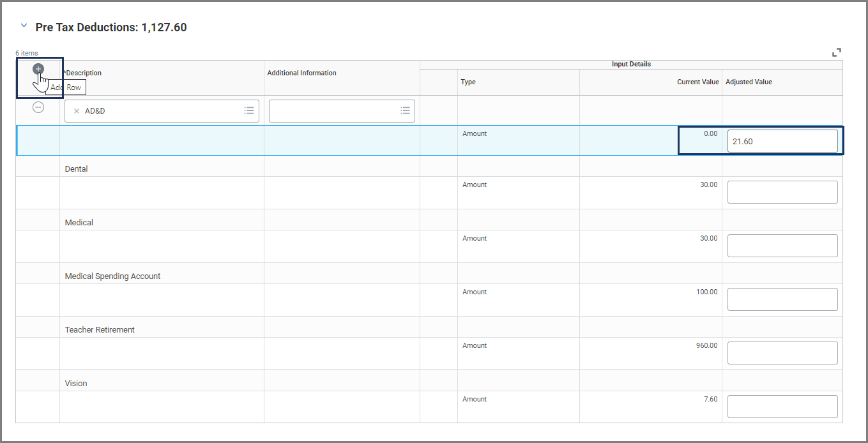Open the Additional Information prompt list icon
The height and width of the screenshot is (443, 868).
[x=405, y=111]
